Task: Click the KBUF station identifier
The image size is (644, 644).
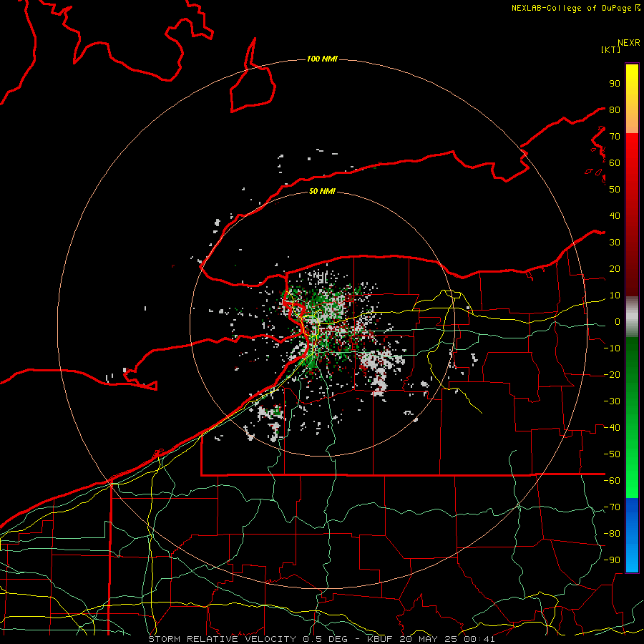Action: 379,639
